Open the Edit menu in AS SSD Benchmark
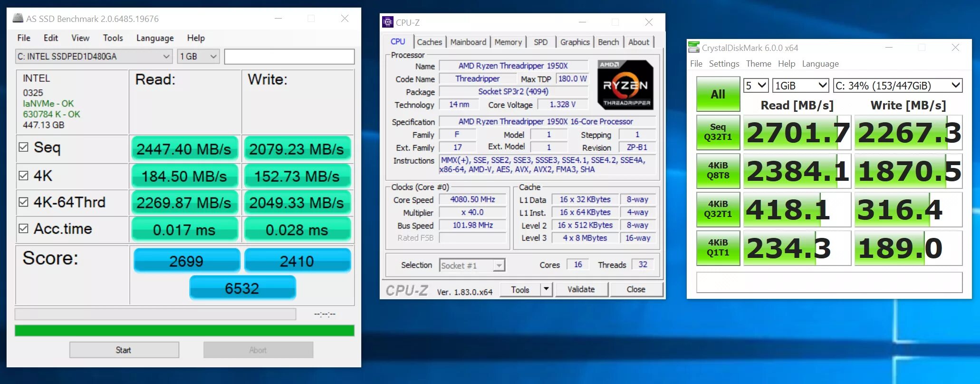The height and width of the screenshot is (384, 980). click(51, 38)
